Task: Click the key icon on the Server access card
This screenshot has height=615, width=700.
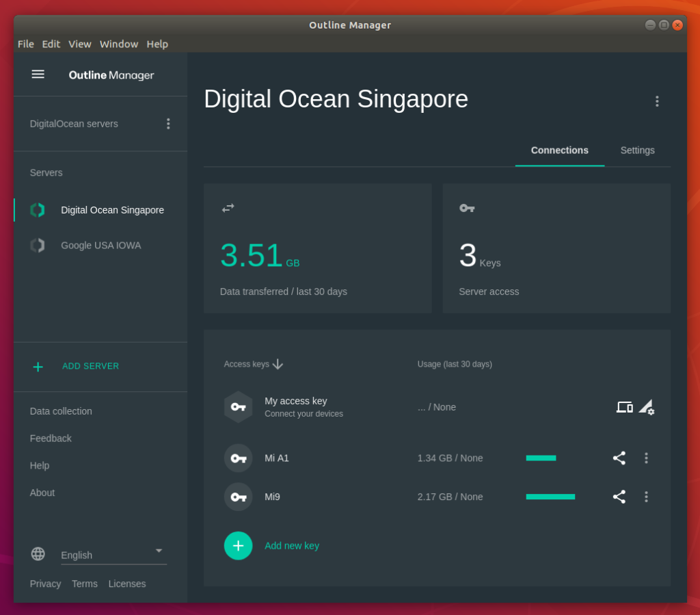Action: tap(467, 209)
